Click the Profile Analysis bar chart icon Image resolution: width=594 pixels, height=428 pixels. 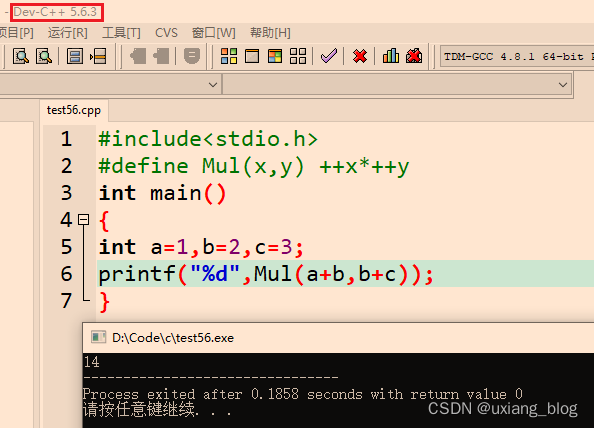point(391,56)
